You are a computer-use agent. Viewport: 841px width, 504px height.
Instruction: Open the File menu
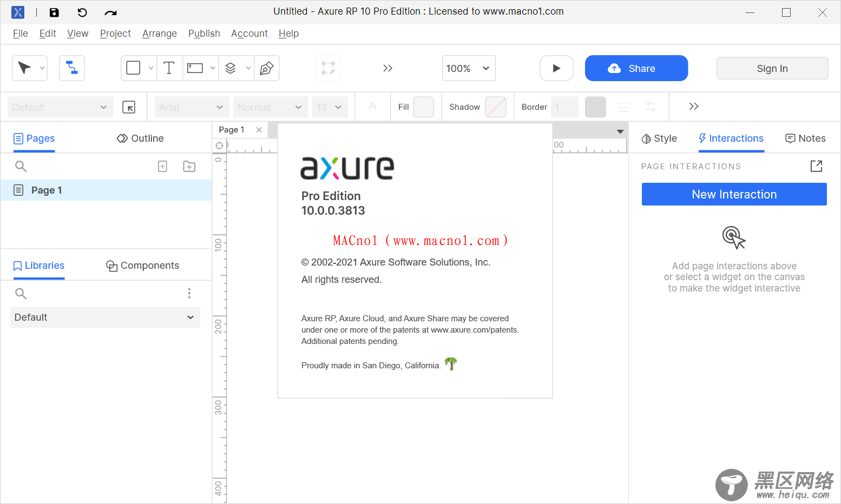(x=21, y=34)
